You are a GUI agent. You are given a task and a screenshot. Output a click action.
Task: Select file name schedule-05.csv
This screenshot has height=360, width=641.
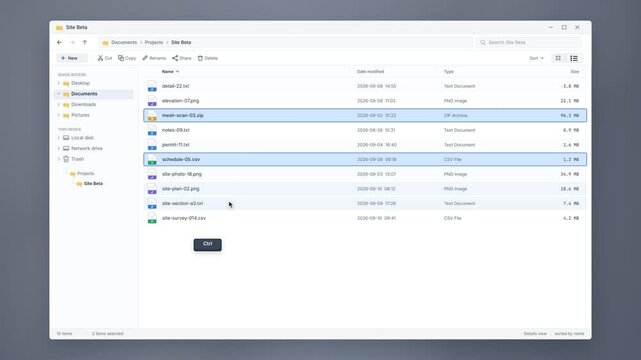181,159
